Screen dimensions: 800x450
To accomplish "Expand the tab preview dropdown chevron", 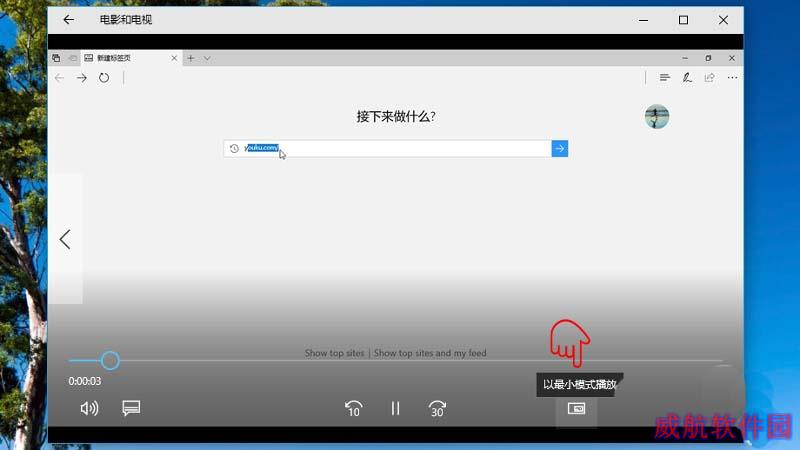I will (207, 58).
